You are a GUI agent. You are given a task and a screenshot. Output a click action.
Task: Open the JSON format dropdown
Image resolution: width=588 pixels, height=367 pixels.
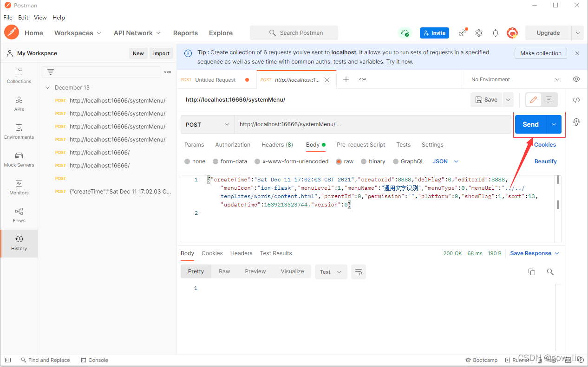(x=445, y=161)
